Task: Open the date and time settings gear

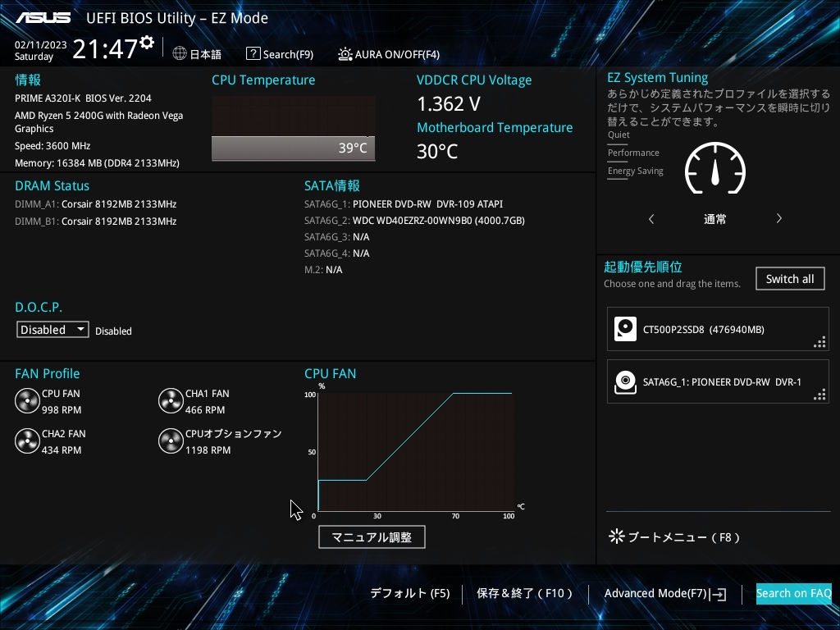Action: click(x=147, y=43)
